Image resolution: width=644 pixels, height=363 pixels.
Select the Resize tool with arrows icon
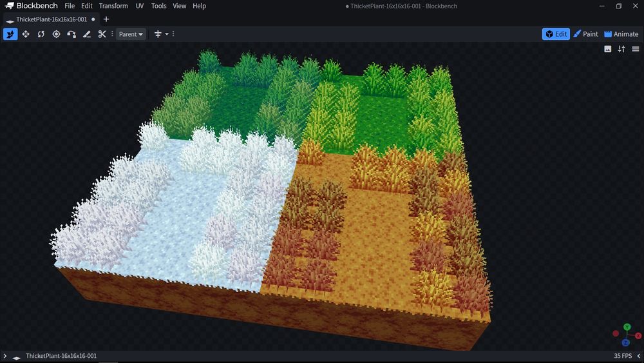26,34
